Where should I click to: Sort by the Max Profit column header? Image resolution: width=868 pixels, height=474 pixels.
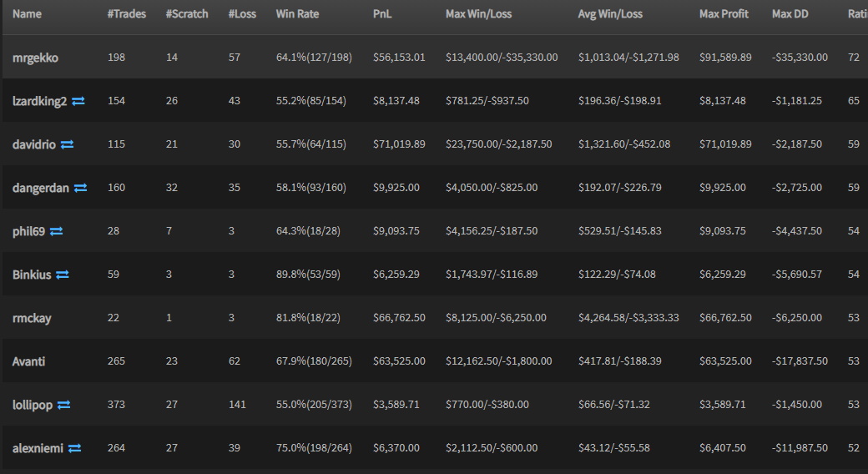coord(724,14)
